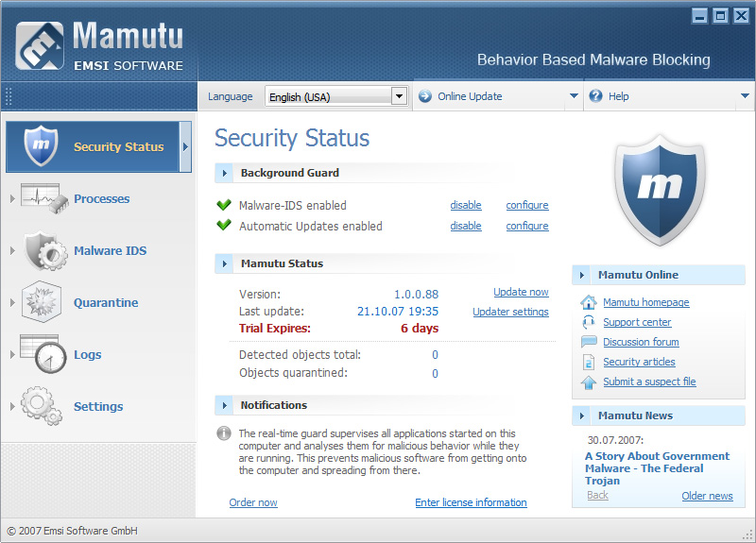Click the Mamutu homepage house icon
Screen dimensions: 756x543
coord(588,302)
